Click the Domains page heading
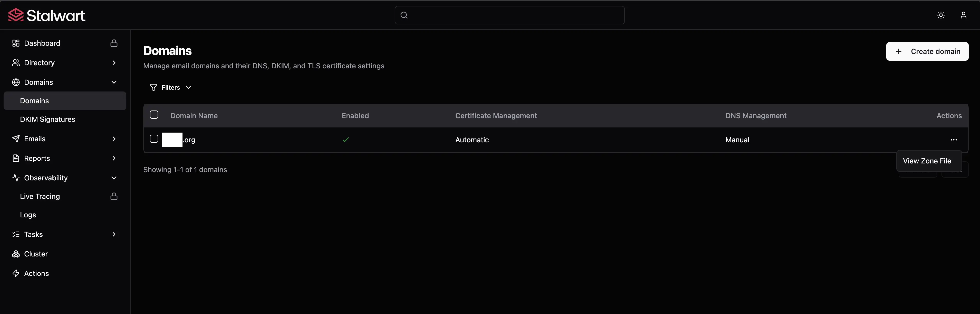This screenshot has height=314, width=980. coord(167,51)
